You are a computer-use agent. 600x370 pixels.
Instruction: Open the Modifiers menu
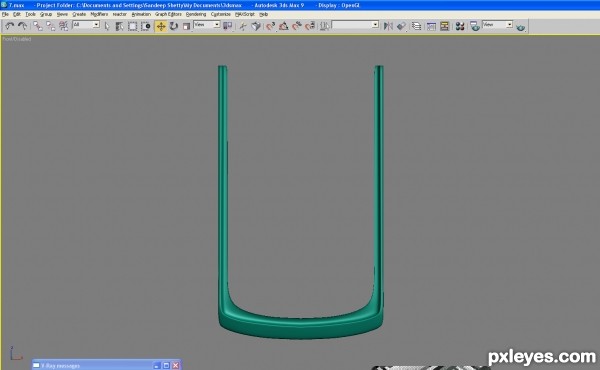[x=99, y=14]
